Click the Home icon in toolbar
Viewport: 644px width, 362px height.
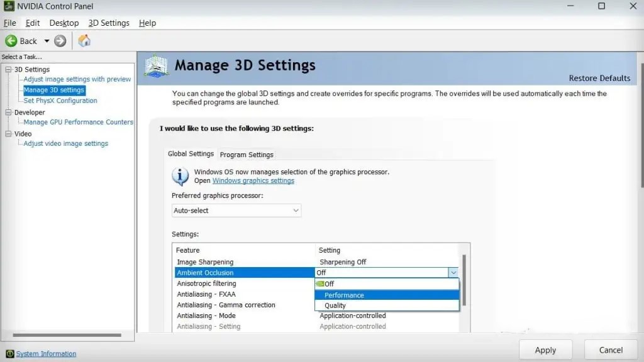point(84,41)
